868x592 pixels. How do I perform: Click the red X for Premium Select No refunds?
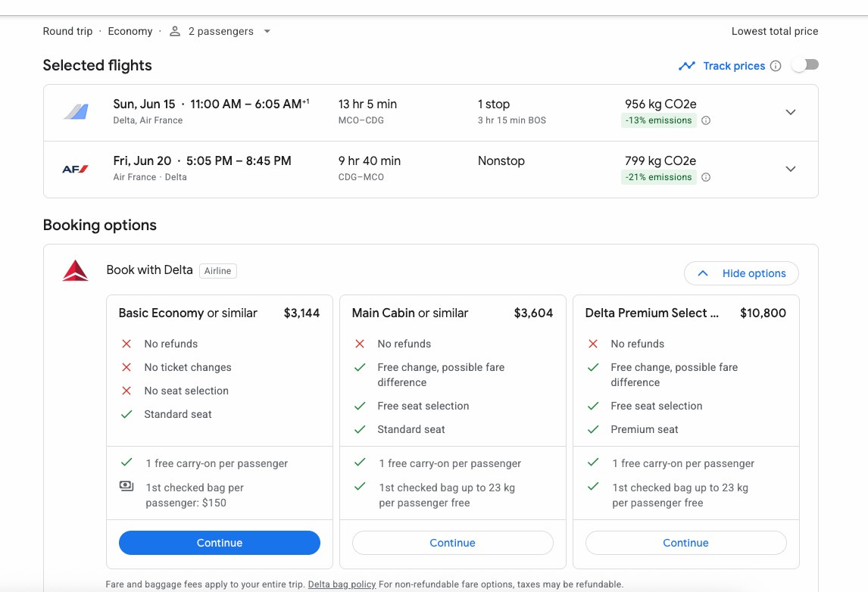593,344
